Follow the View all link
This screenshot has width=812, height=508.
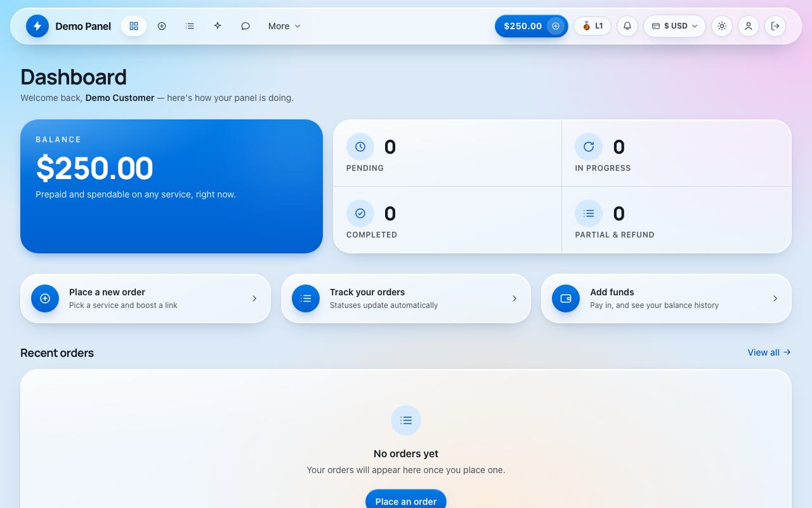pyautogui.click(x=769, y=352)
